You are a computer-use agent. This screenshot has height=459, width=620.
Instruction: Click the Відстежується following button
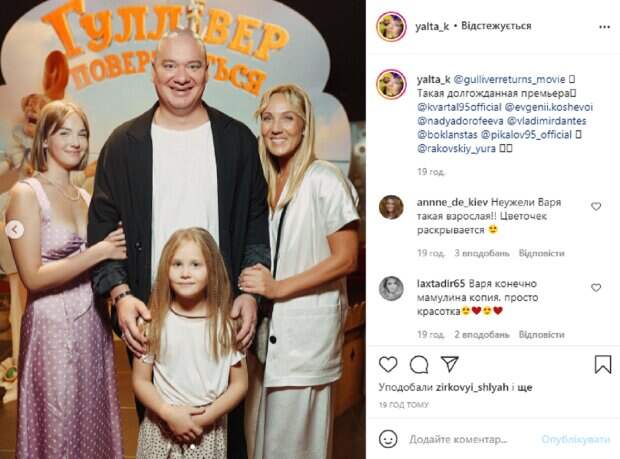(x=496, y=26)
